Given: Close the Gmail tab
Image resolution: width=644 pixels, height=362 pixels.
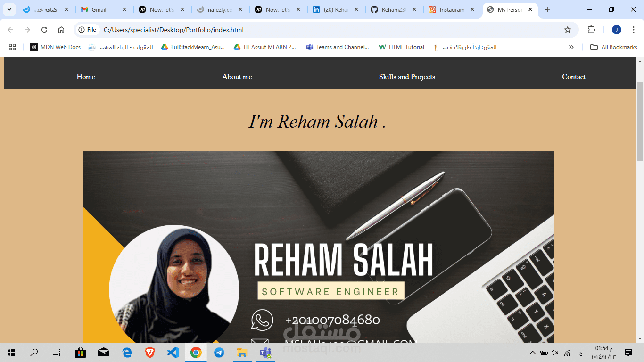Looking at the screenshot, I should coord(124,9).
